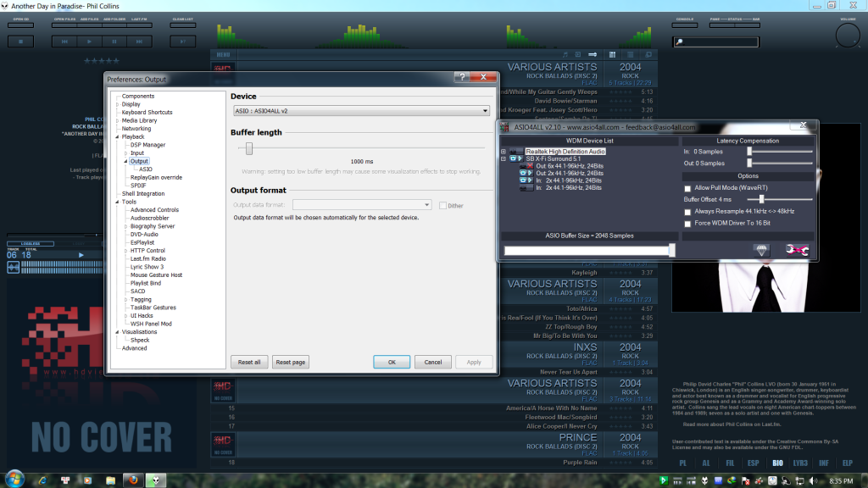Open the Device dropdown ASIO4ALL v2

tap(361, 111)
